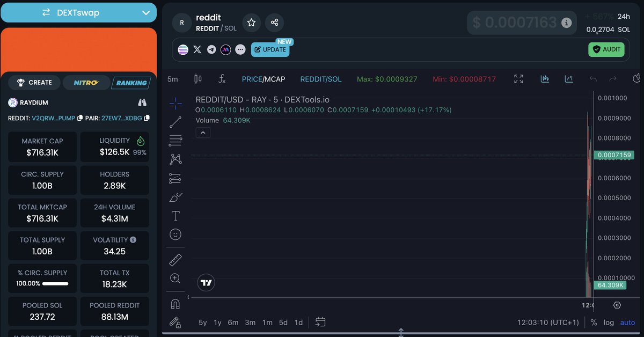Click the liquidity flame lock icon
Screen dimensions: 644x337
(x=141, y=141)
